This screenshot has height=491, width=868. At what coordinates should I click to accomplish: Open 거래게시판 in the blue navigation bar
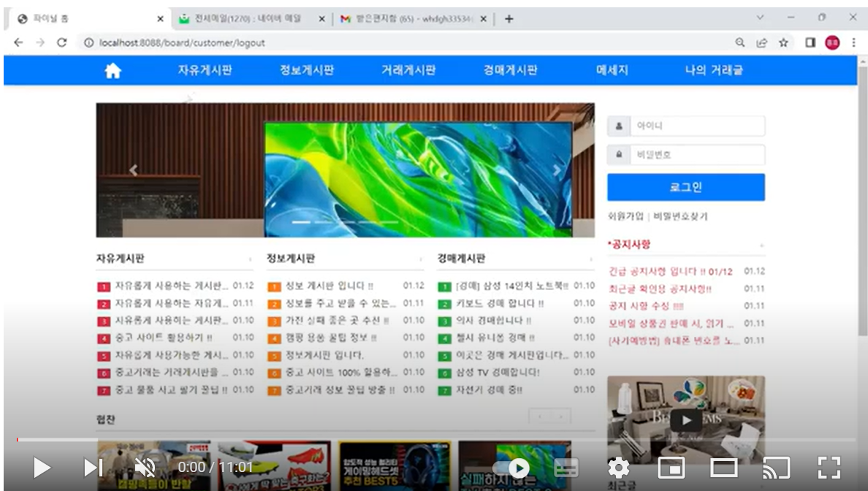(x=408, y=70)
